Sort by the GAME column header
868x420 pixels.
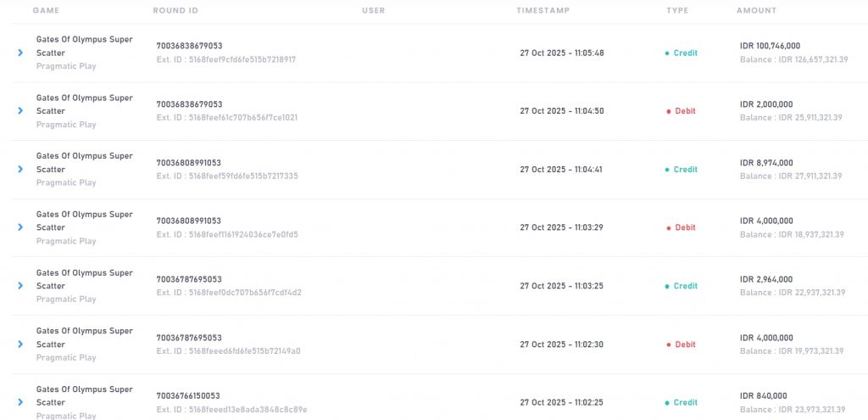[x=46, y=10]
